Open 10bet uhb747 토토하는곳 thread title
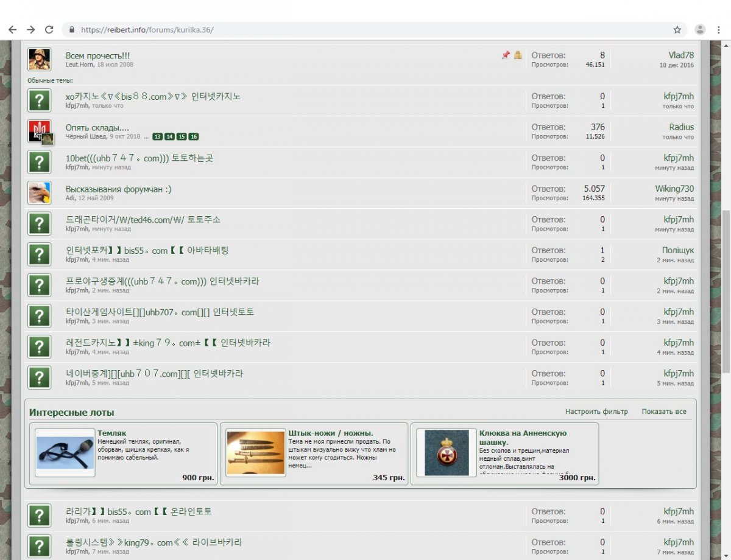731x560 pixels. point(139,158)
